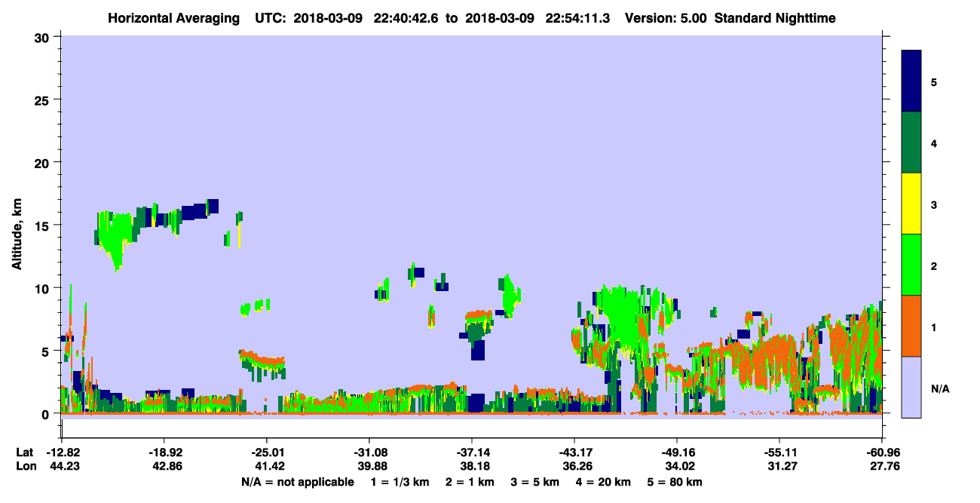Click the colorbar label '1'
980x503 pixels.
pos(934,326)
